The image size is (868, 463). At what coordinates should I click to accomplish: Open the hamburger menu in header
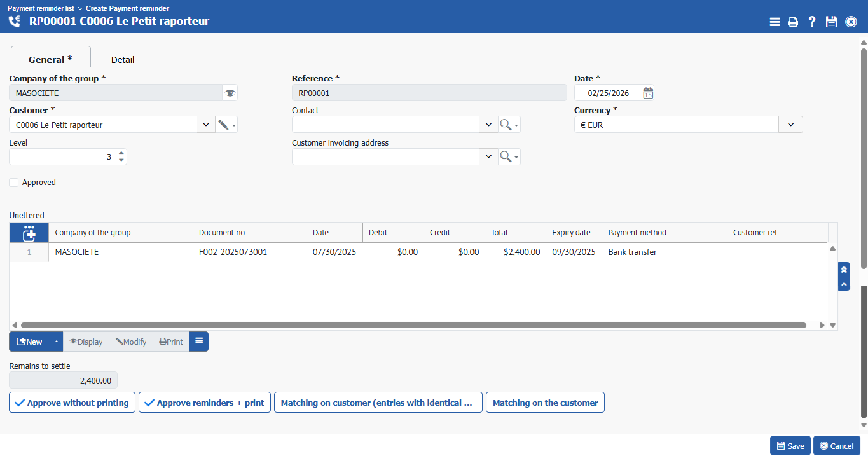(x=775, y=22)
